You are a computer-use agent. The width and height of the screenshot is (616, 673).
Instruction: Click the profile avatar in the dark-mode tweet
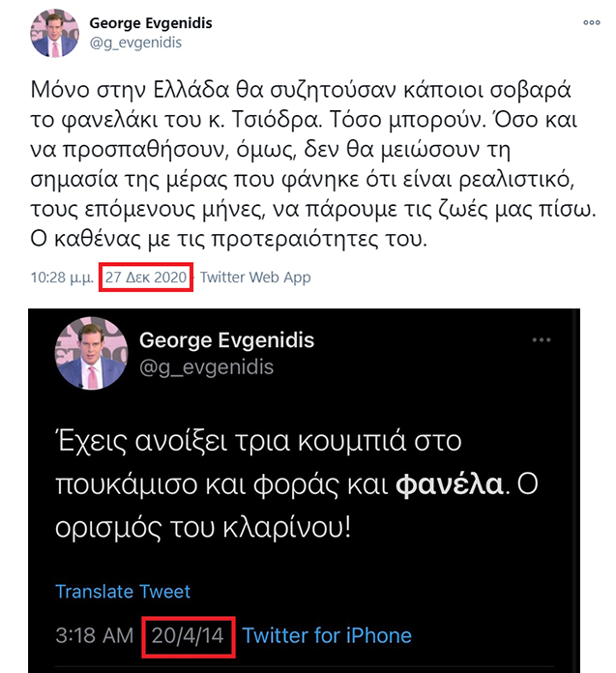click(x=91, y=353)
